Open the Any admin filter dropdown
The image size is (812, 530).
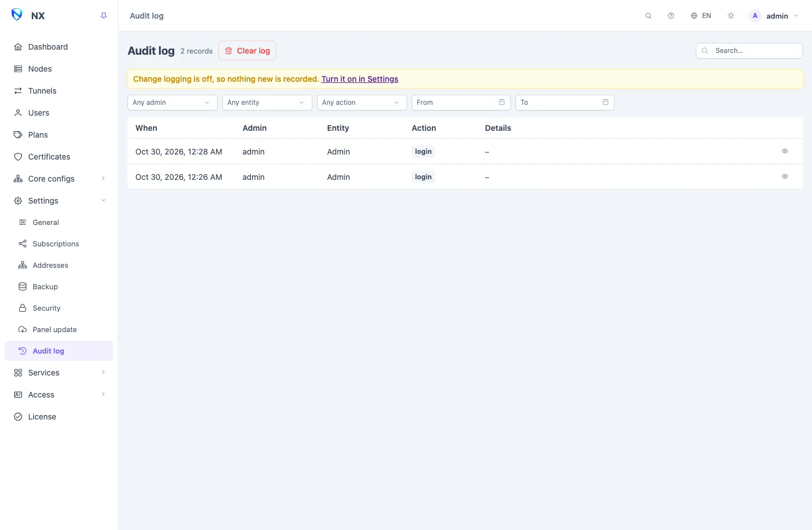pos(173,103)
